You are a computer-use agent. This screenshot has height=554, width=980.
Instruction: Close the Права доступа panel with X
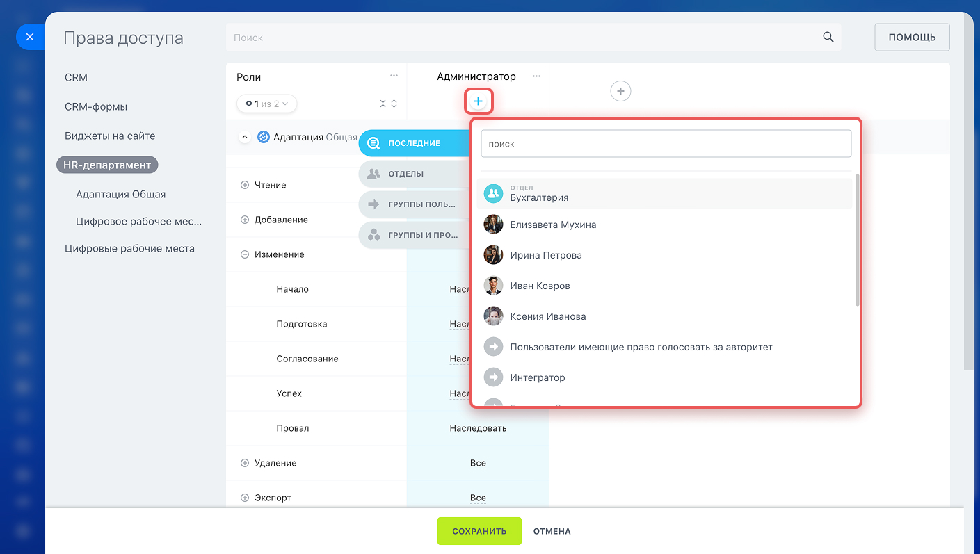point(29,37)
